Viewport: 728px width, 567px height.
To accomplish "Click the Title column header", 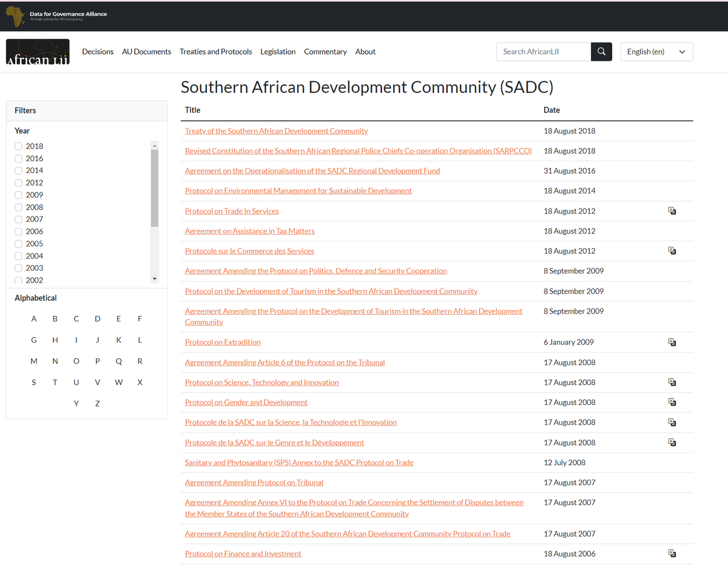I will 192,110.
